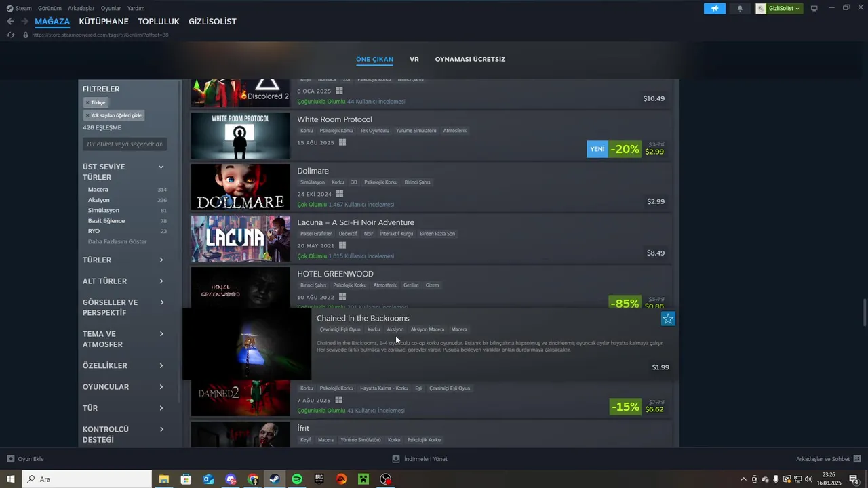Add Chained in the Backrooms to wishlist star
Screen dimensions: 868x488
(x=668, y=319)
